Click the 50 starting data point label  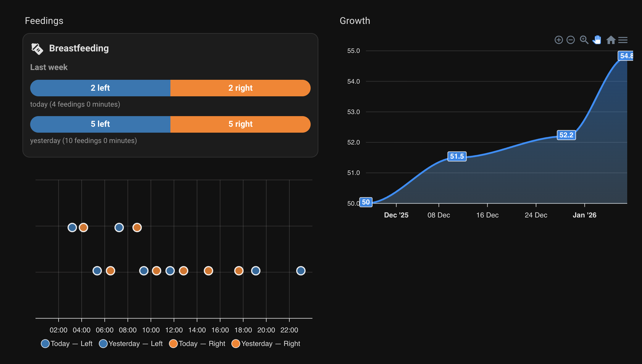pos(366,202)
